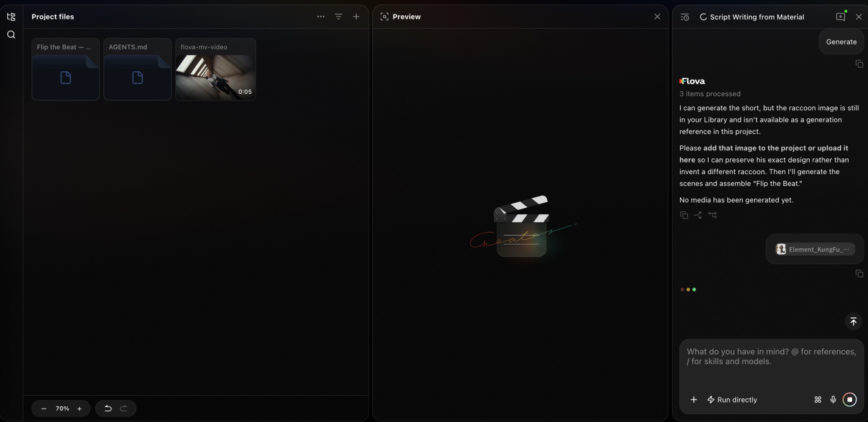Open the three-dots menu in Project files
The height and width of the screenshot is (422, 868).
click(321, 16)
